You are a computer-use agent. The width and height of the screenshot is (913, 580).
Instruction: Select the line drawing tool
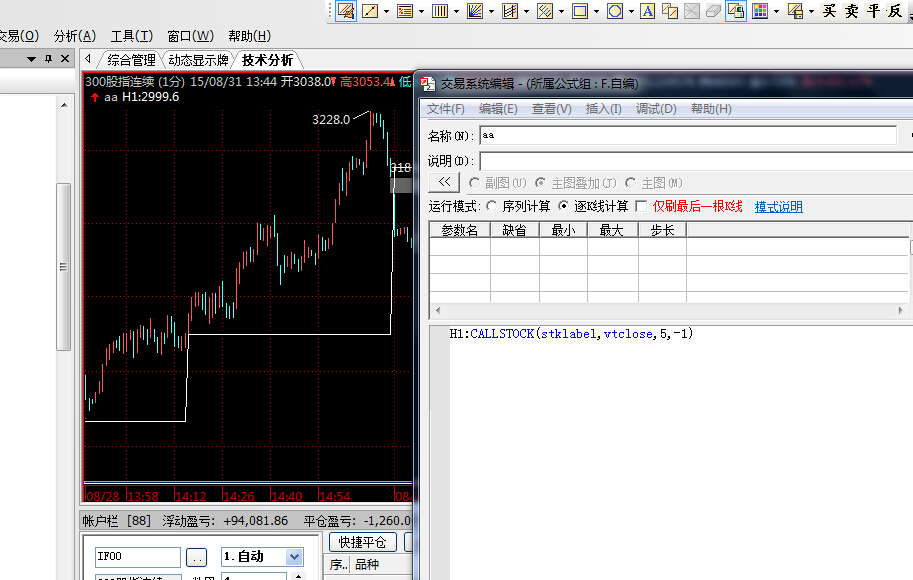[370, 11]
